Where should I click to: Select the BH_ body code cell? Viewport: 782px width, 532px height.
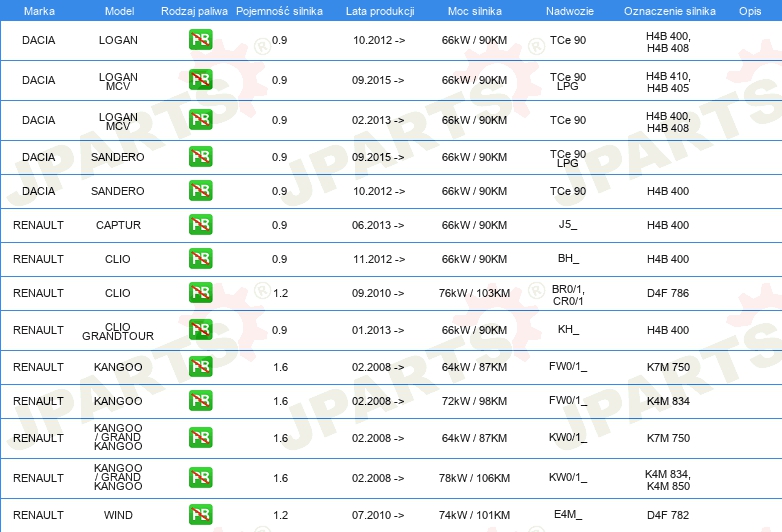point(568,258)
